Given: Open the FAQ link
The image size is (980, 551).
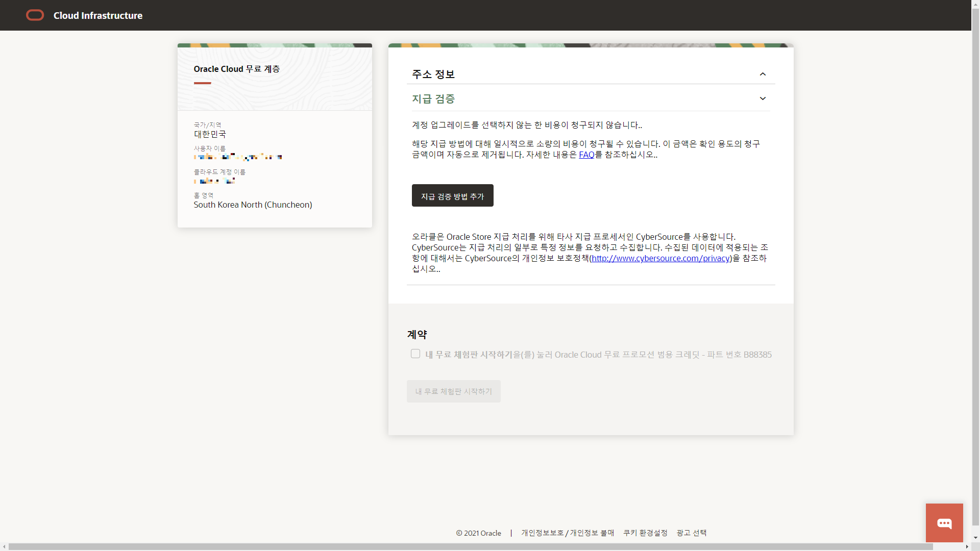Looking at the screenshot, I should pyautogui.click(x=586, y=155).
